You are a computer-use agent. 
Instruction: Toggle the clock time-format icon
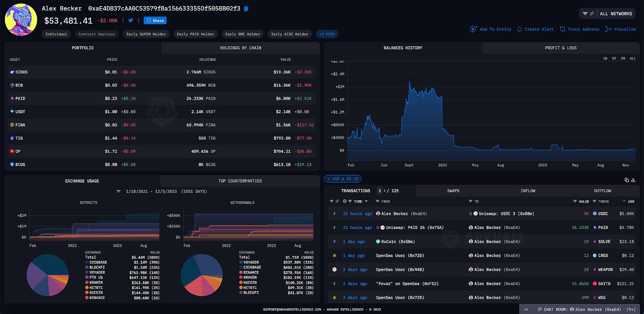click(345, 201)
